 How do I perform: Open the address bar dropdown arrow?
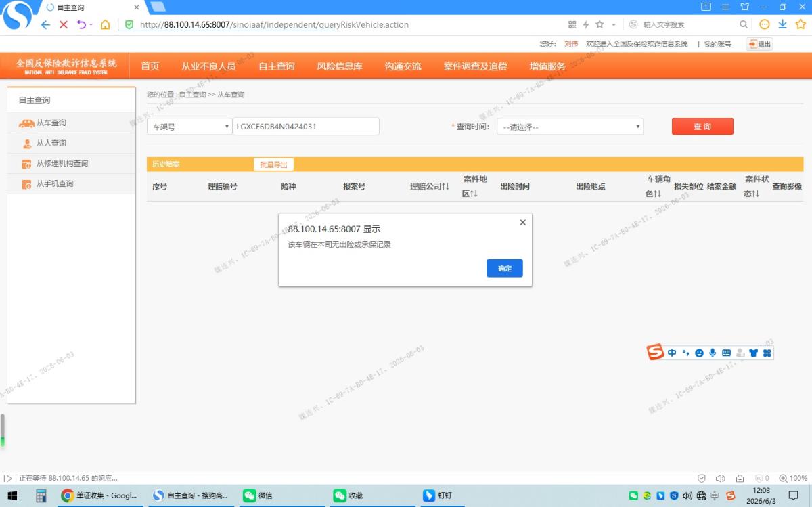pyautogui.click(x=614, y=24)
